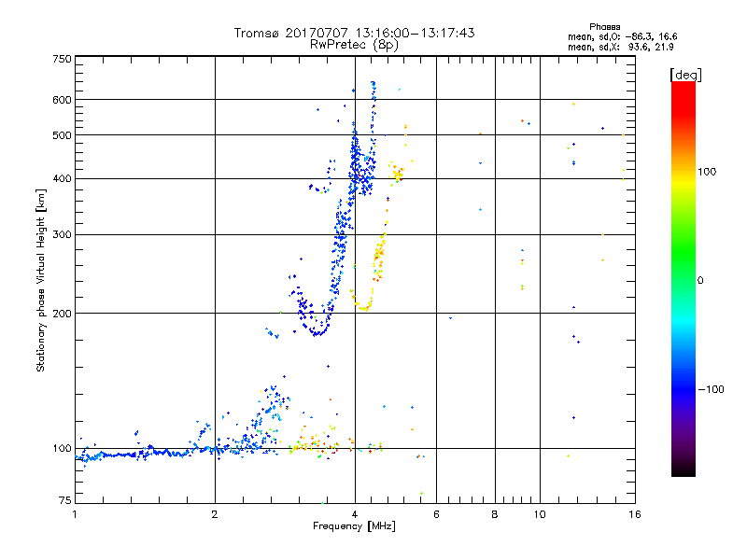
Task: Click the "0" colorbar tick label
Action: (700, 281)
